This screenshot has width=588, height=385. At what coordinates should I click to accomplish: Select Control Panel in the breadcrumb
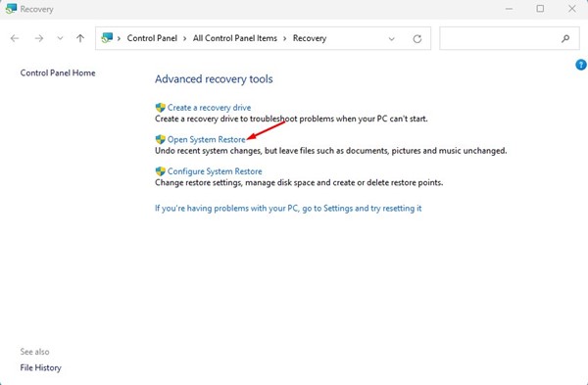152,38
